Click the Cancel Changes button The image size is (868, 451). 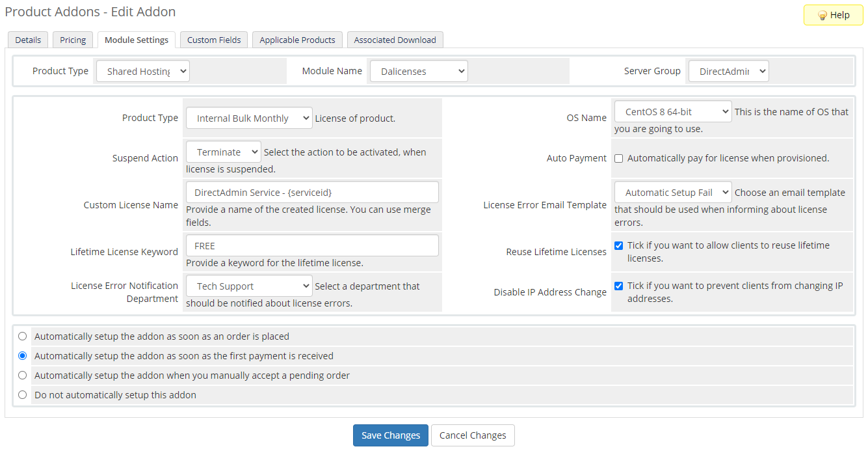click(473, 435)
